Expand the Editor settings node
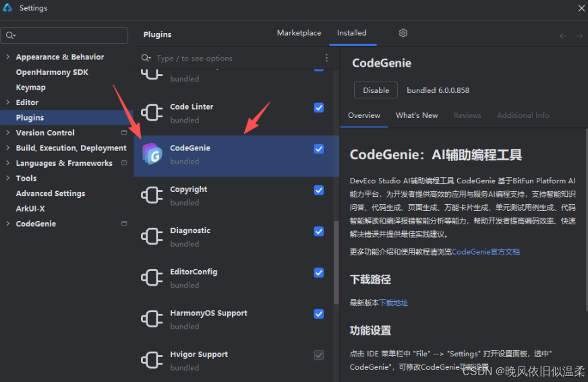588x382 pixels. click(8, 102)
